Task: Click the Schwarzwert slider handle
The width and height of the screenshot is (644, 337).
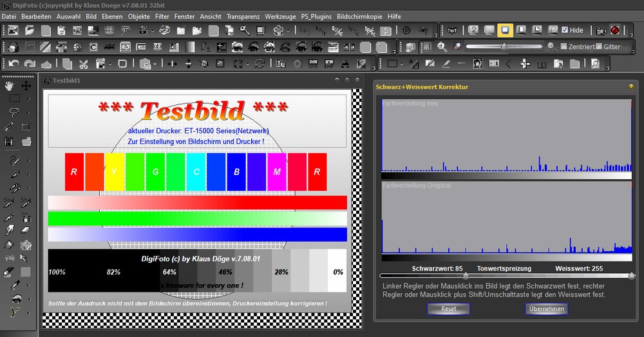Action: tap(466, 276)
